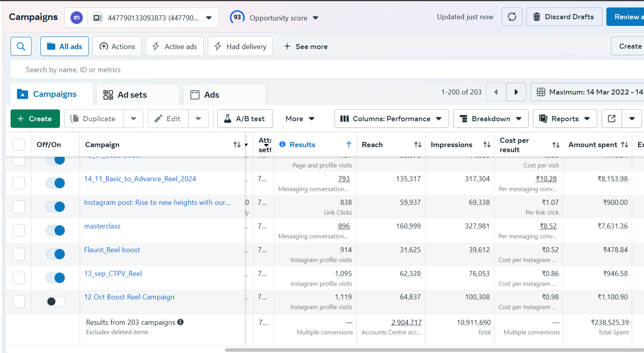Click total reach 2,904,717 value
The image size is (644, 353).
[x=407, y=322]
